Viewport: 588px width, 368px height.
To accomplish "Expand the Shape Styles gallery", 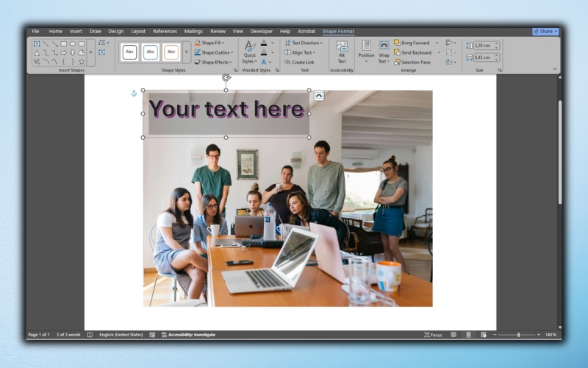I will (x=187, y=52).
